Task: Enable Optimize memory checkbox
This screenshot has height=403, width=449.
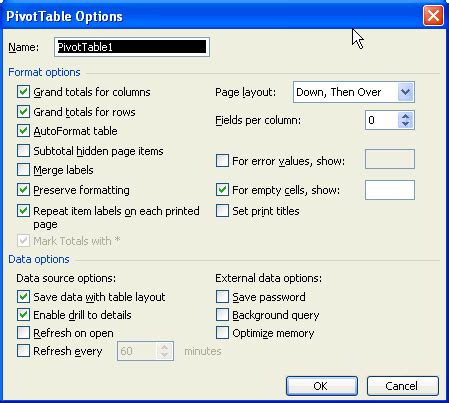Action: tap(222, 333)
